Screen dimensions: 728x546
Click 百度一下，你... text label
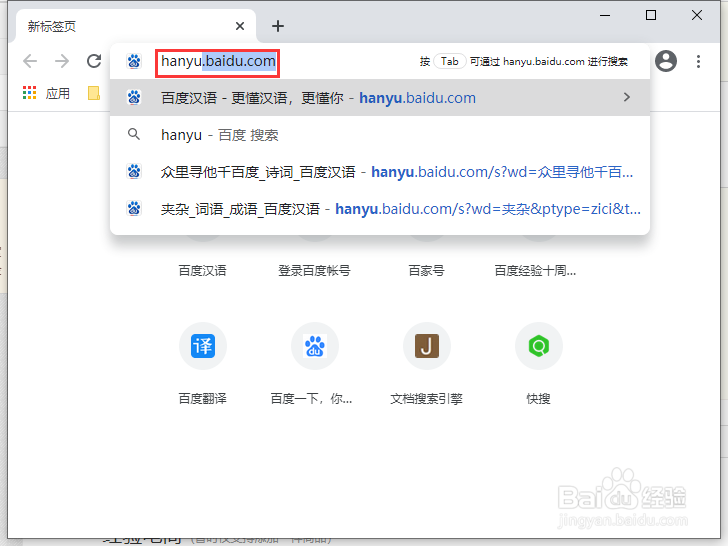coord(312,398)
